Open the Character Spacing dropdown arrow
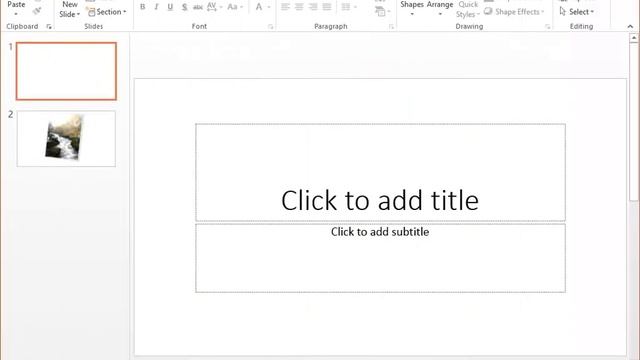Viewport: 640px width, 360px height. 221,7
